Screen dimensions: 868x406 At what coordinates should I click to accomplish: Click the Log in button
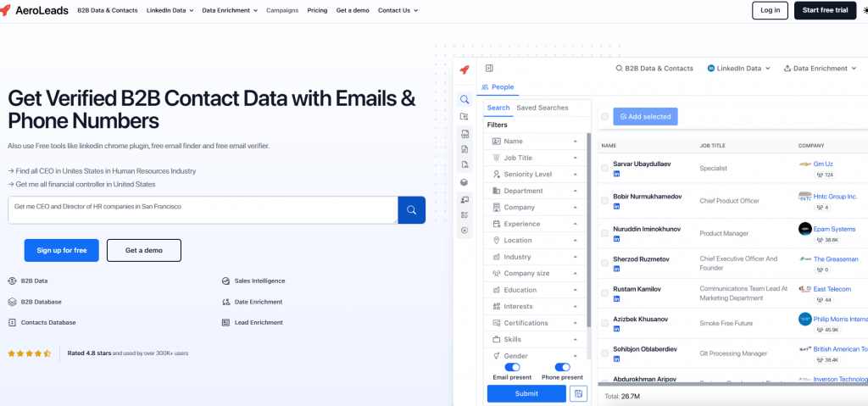pos(770,10)
